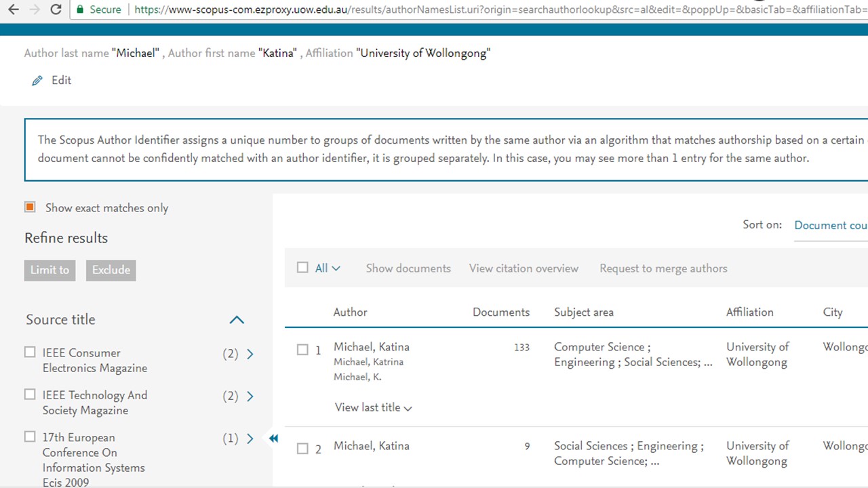Click the browser address bar URL
Screen dimensions: 868x488
(500, 9)
